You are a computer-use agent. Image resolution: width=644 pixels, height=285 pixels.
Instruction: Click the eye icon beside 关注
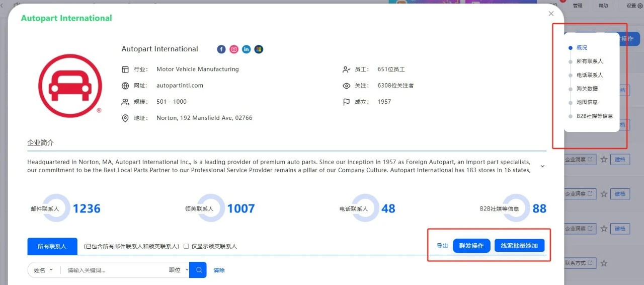pos(346,86)
